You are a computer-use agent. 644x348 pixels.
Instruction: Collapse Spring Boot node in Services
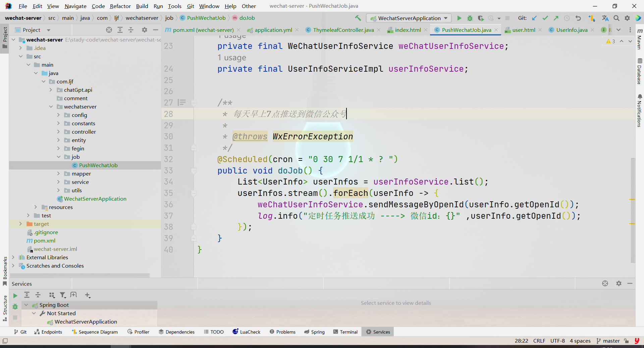tap(26, 305)
